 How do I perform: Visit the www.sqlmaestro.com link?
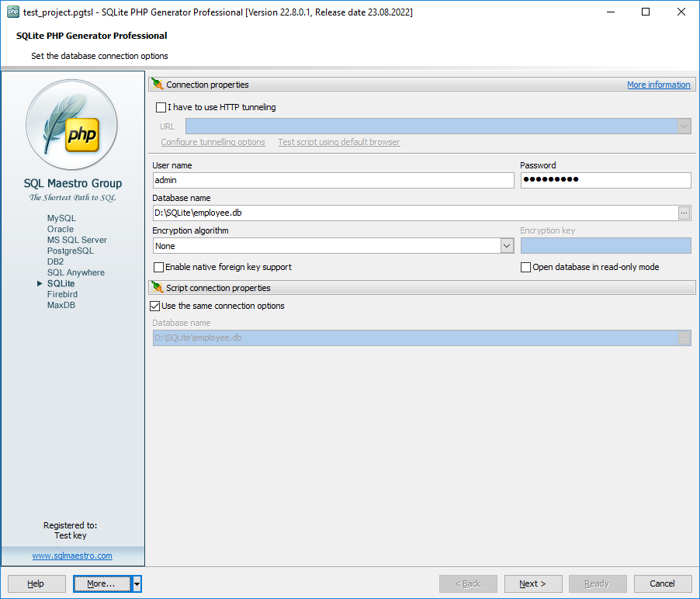click(x=72, y=556)
